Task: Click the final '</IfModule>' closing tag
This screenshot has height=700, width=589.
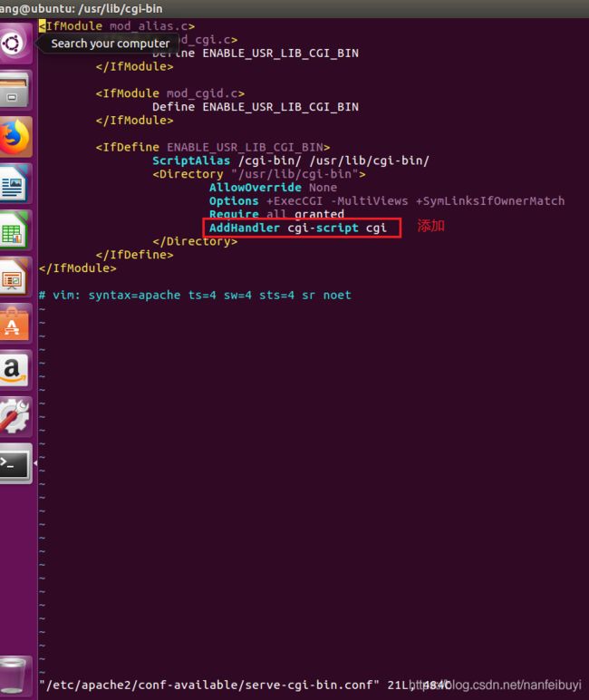Action: (x=78, y=267)
